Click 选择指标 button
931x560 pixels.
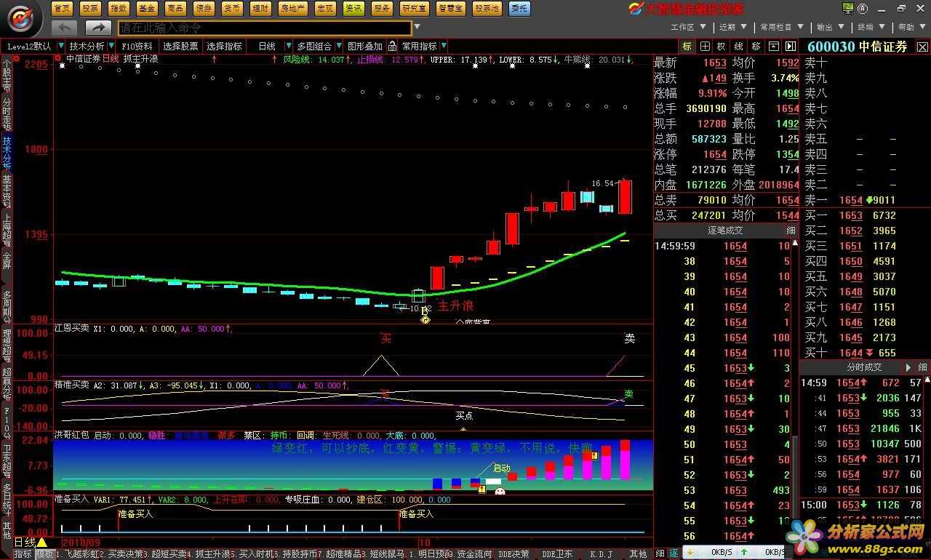[224, 46]
